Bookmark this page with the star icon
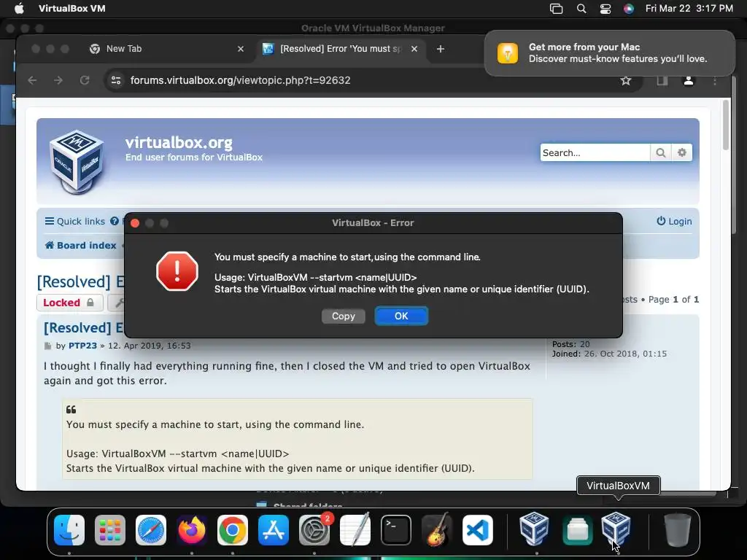The image size is (747, 560). [625, 80]
